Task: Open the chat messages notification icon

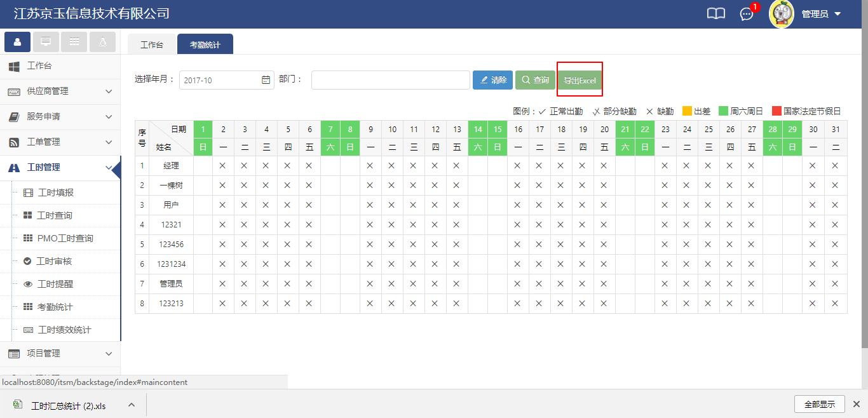Action: click(747, 14)
